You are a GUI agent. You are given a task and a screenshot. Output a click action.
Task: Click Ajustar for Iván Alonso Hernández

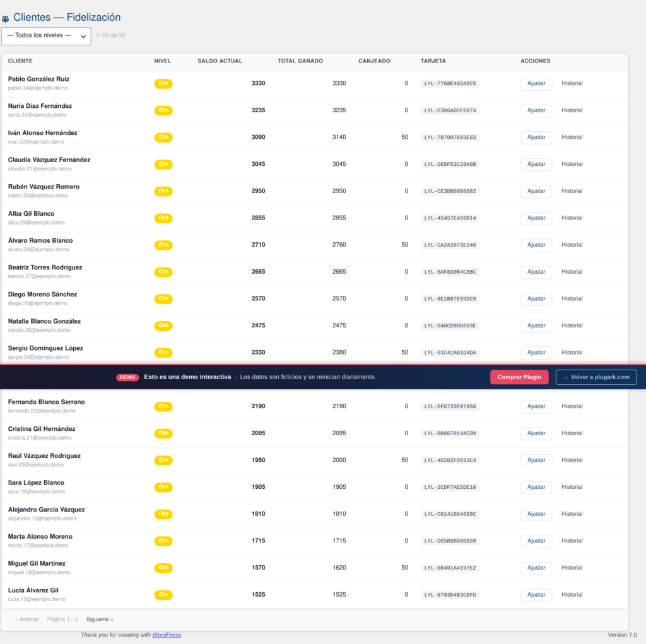click(x=536, y=138)
